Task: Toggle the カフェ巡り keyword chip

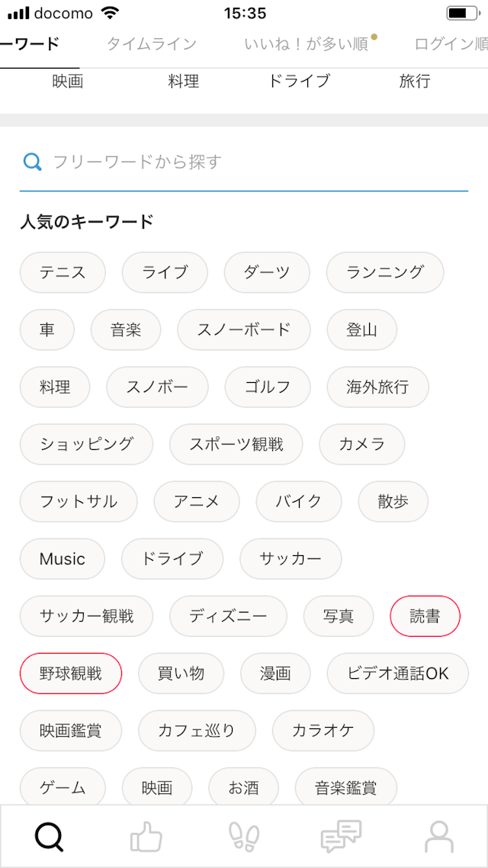Action: coord(197,730)
